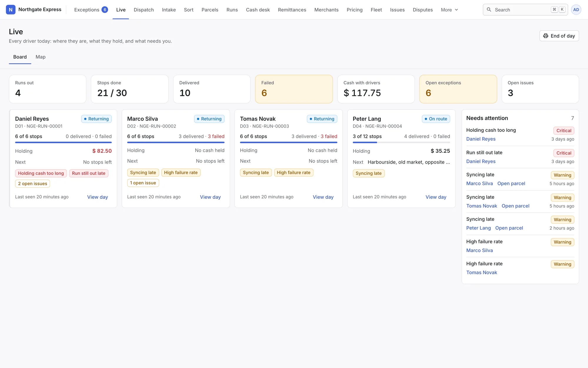Open the Issues nav item
Image resolution: width=588 pixels, height=368 pixels.
[x=397, y=10]
